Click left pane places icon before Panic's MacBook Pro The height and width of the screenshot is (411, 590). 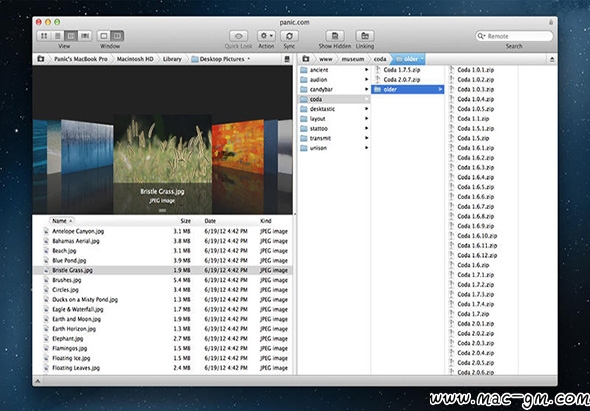pos(41,59)
